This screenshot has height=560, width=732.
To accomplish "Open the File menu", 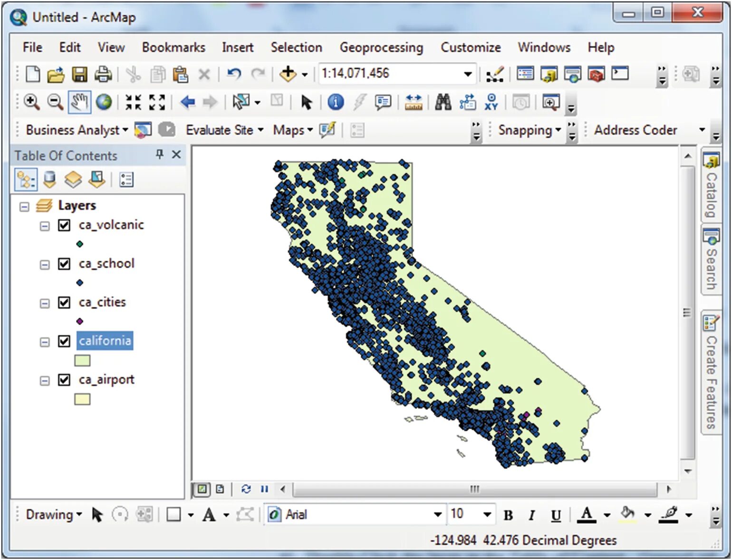I will (x=32, y=47).
